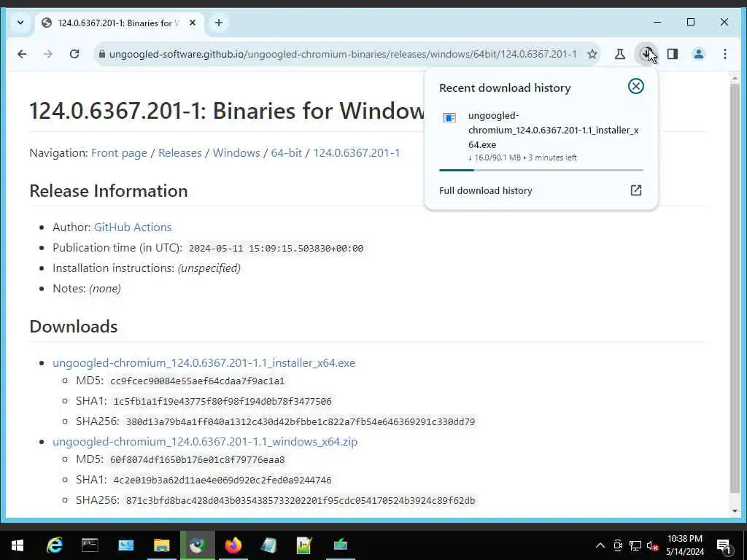Image resolution: width=747 pixels, height=560 pixels.
Task: Open the side panel
Action: pos(672,54)
